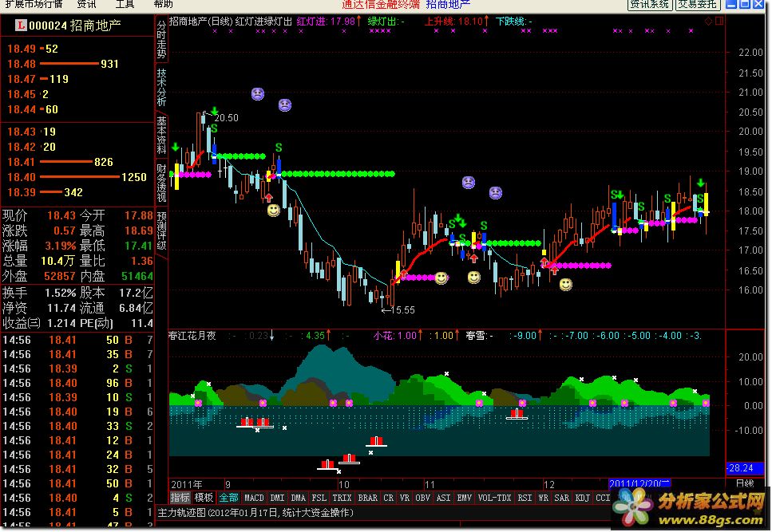Click the trade row 14:56 18.40 96 B
This screenshot has width=772, height=532.
point(77,383)
